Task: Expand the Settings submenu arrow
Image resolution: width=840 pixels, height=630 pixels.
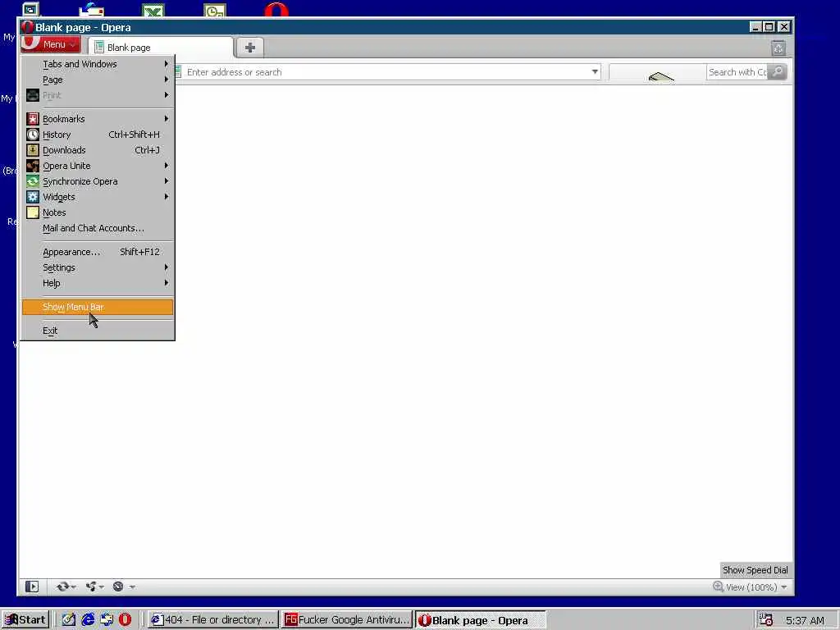Action: click(x=167, y=267)
